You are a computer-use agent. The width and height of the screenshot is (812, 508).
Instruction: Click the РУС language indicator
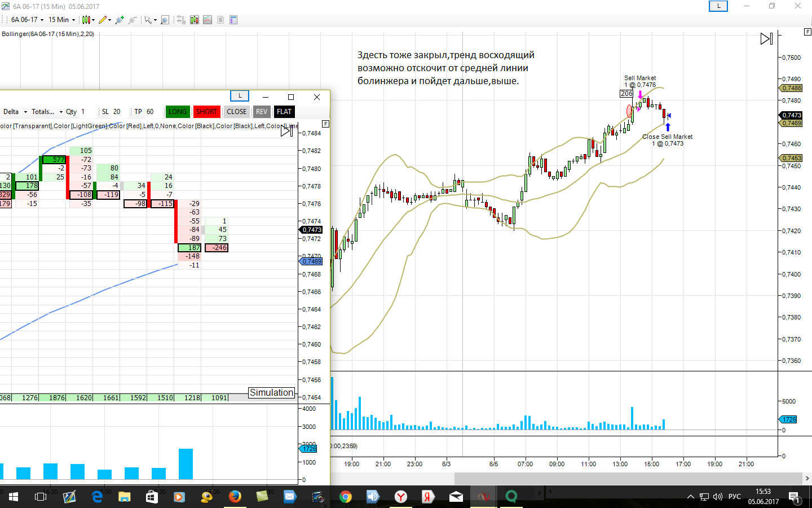[x=735, y=497]
